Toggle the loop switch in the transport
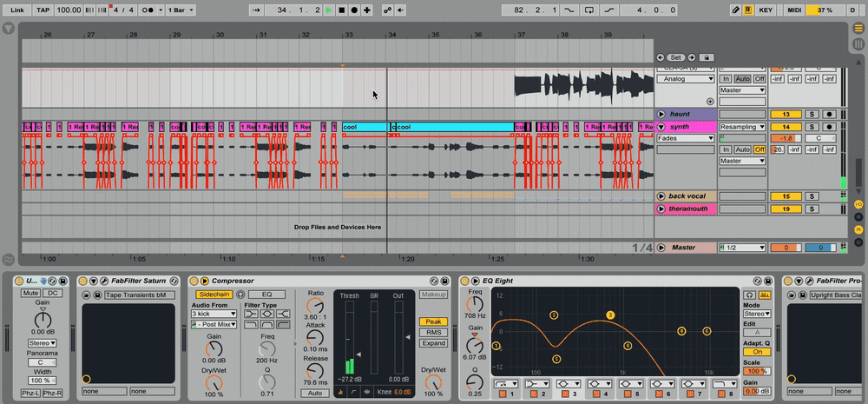868x404 pixels. tap(589, 10)
